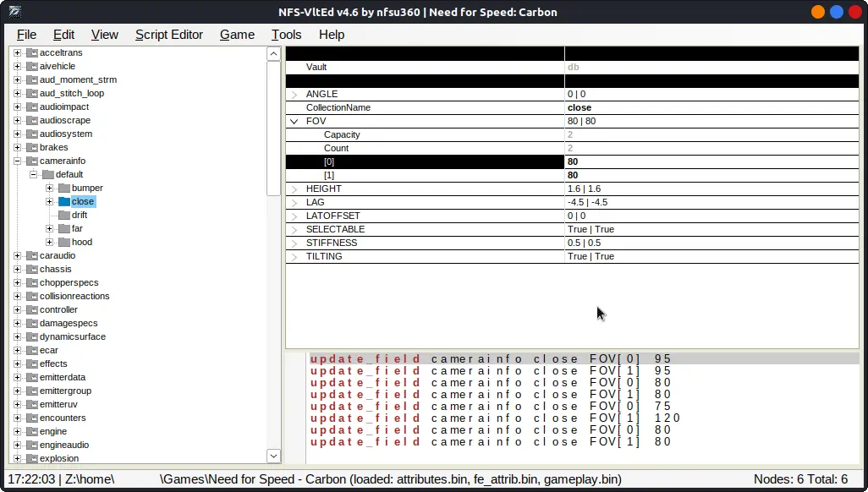Expand the SELECTABLE property row
Viewport: 868px width, 492px height.
click(x=294, y=230)
